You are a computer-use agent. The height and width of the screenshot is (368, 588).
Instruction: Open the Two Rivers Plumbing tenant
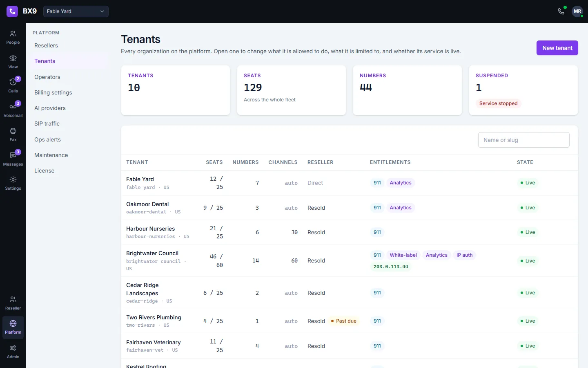pyautogui.click(x=350, y=321)
